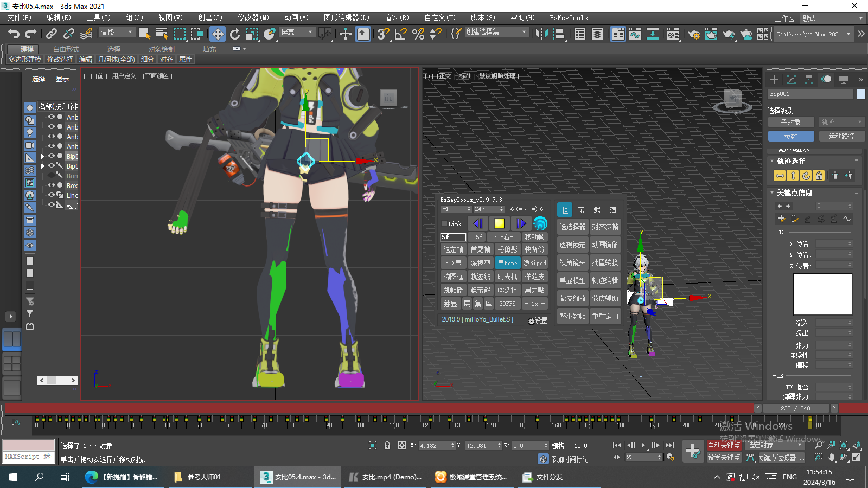The image size is (868, 488).
Task: Open the Curve Editor icon
Action: pyautogui.click(x=635, y=34)
